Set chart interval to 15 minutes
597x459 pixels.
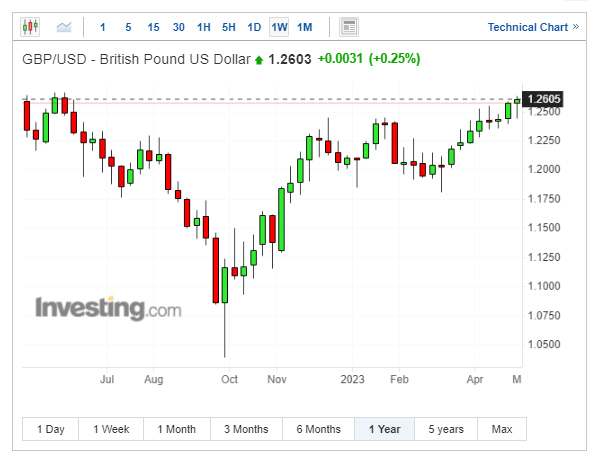[x=153, y=27]
